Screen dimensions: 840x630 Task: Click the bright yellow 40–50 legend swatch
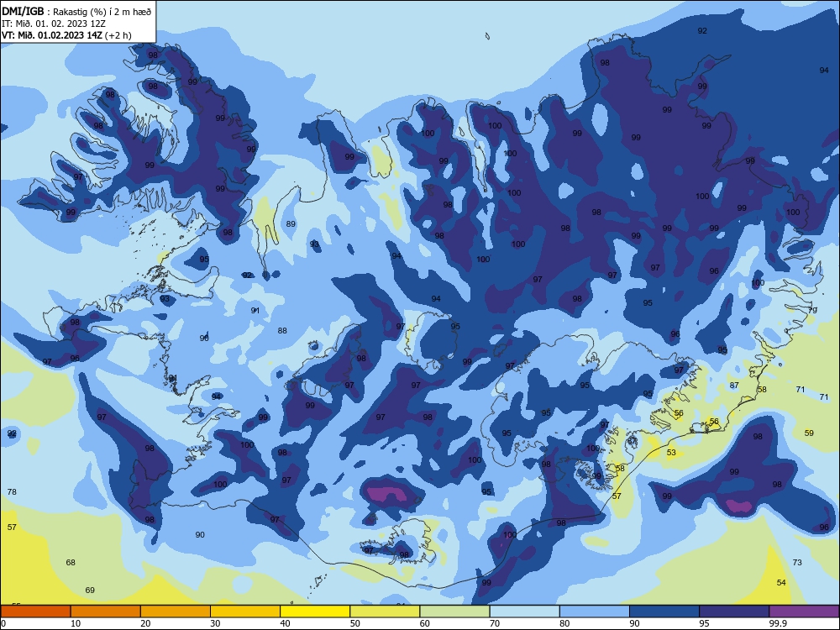[315, 612]
